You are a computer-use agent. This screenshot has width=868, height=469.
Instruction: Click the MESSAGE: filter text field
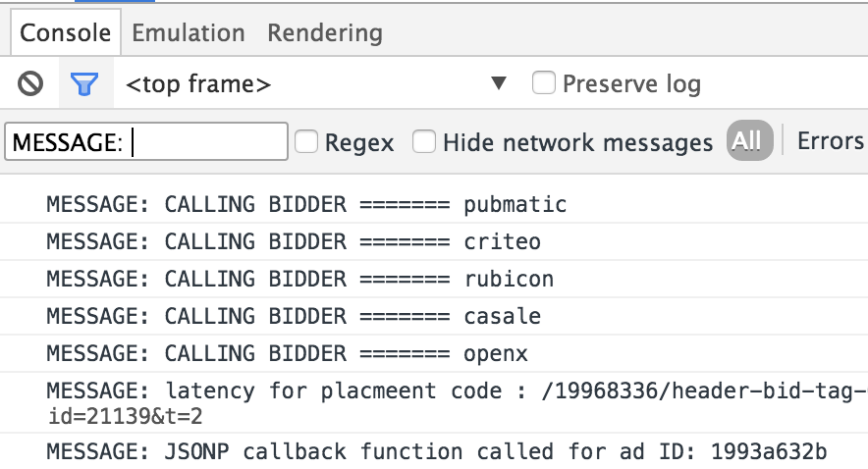pos(145,142)
